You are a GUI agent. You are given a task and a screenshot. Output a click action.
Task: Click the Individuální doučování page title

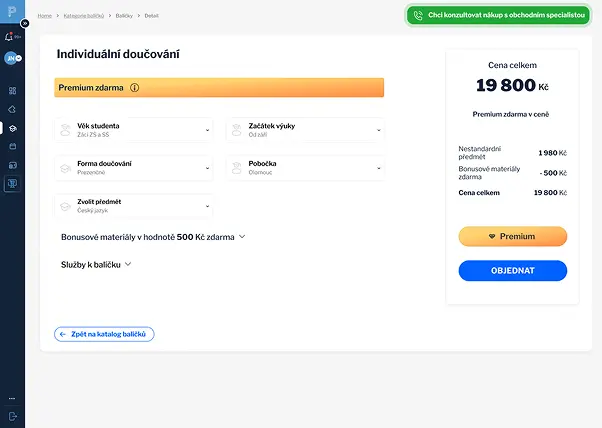[x=118, y=54]
